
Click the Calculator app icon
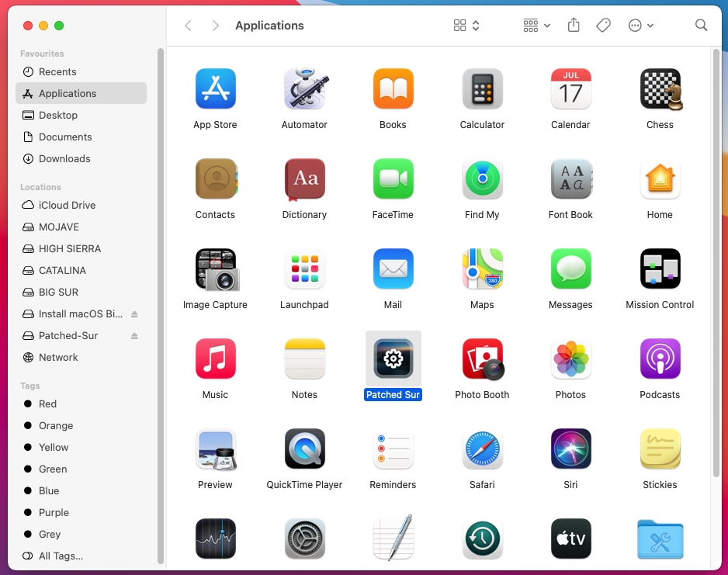[483, 88]
